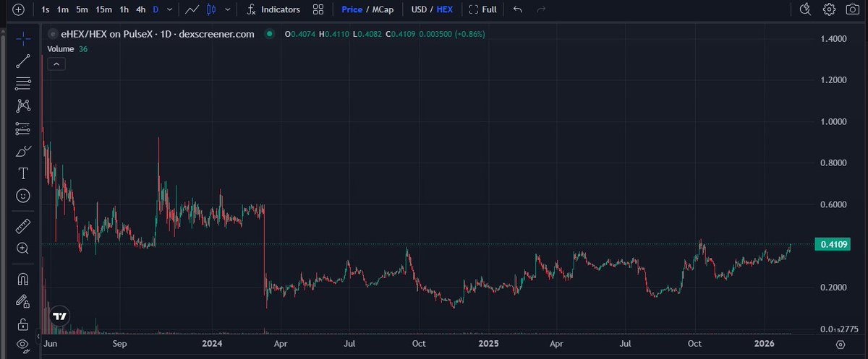This screenshot has height=359, width=868.
Task: Enter fullscreen with Full button
Action: pyautogui.click(x=483, y=10)
